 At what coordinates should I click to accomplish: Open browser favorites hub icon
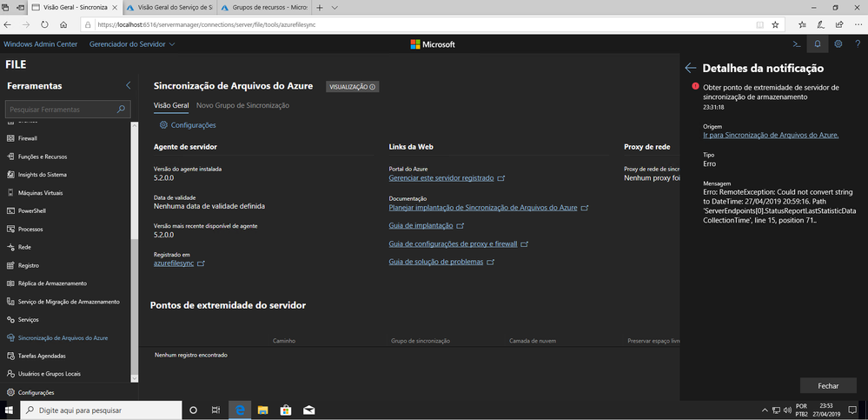(x=803, y=25)
